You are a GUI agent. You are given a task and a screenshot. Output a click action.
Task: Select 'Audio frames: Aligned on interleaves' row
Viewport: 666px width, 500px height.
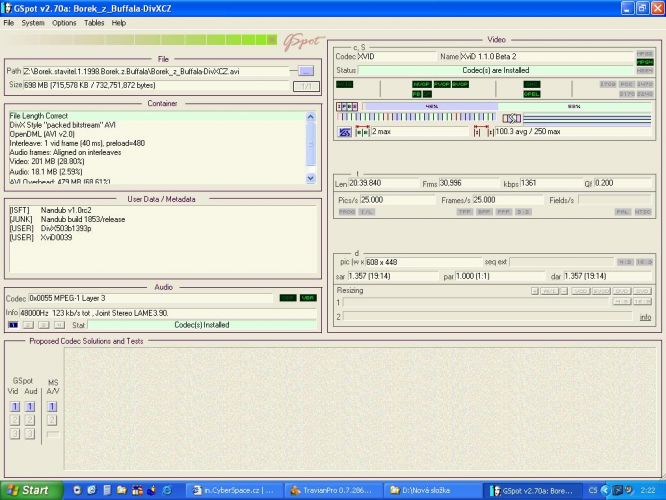(x=156, y=153)
